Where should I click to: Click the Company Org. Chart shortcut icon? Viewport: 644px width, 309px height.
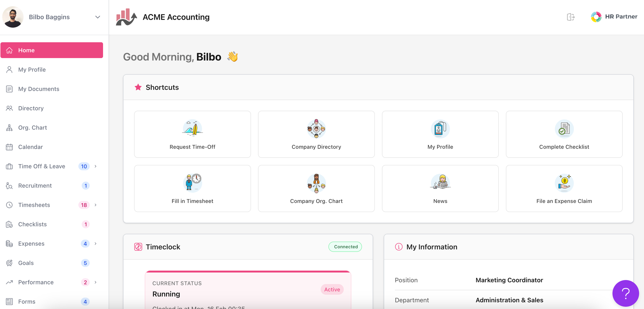point(316,183)
